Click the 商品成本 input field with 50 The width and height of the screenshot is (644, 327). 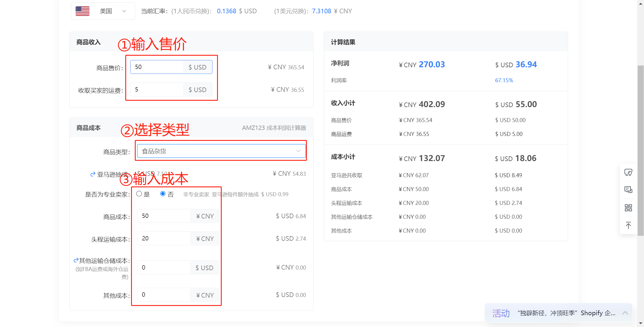click(x=164, y=216)
